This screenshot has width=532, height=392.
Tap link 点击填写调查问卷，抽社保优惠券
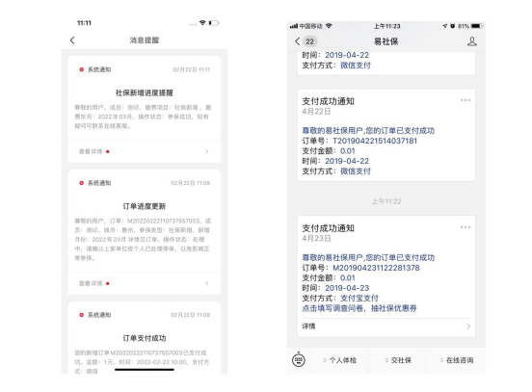[359, 308]
